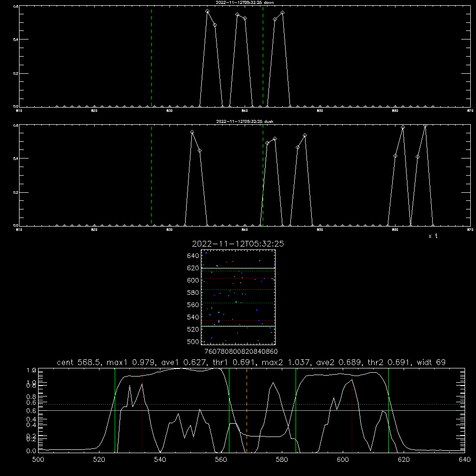Click the image panel's y-axis label 560
The height and width of the screenshot is (476, 476).
coord(193,305)
